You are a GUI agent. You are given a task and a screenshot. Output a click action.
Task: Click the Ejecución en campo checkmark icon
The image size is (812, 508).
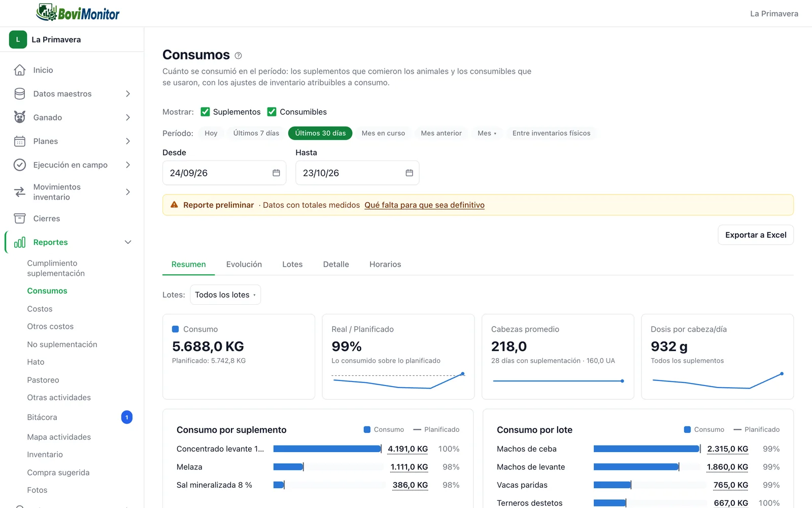[20, 165]
